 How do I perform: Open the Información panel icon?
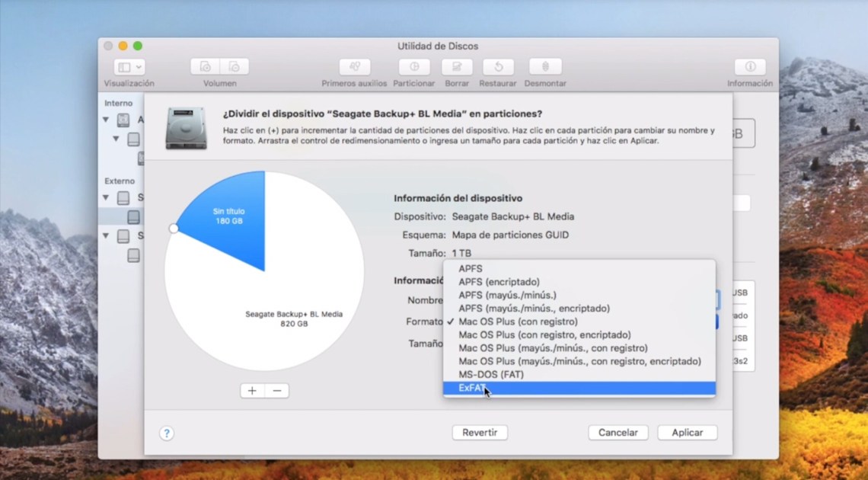click(750, 67)
